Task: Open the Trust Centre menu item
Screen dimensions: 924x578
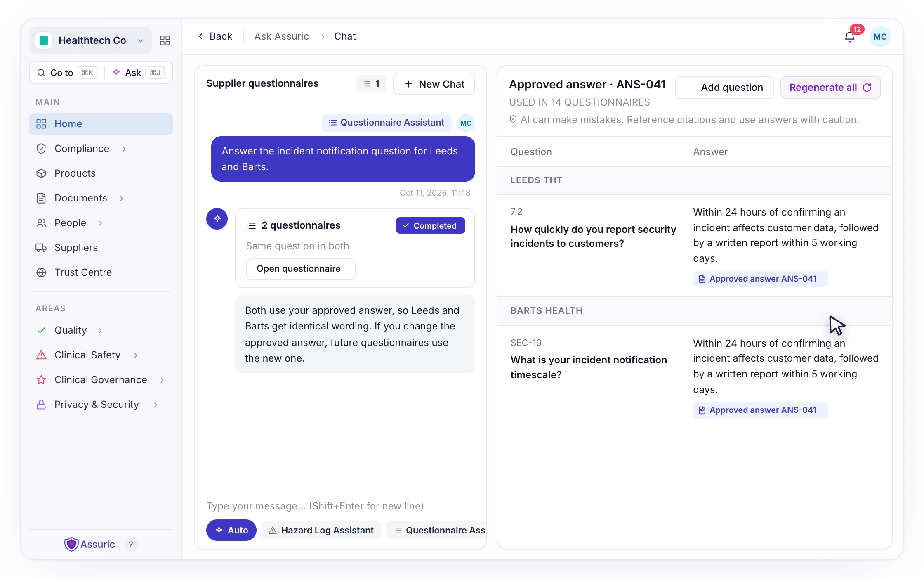Action: pyautogui.click(x=101, y=272)
